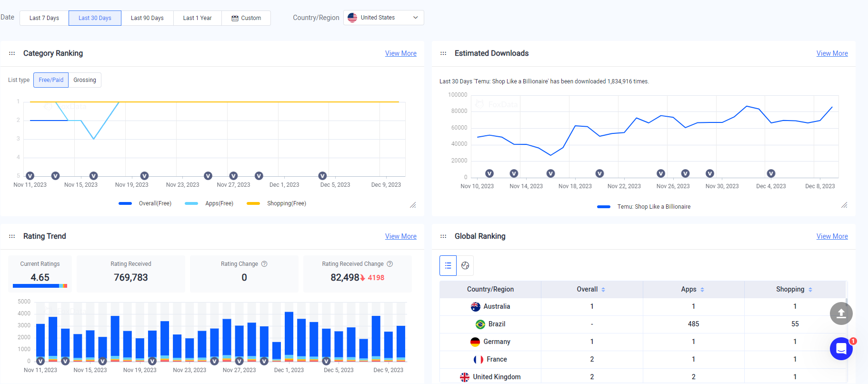Viewport: 868px width, 384px height.
Task: Click the Category Ranking drag handle
Action: 12,53
